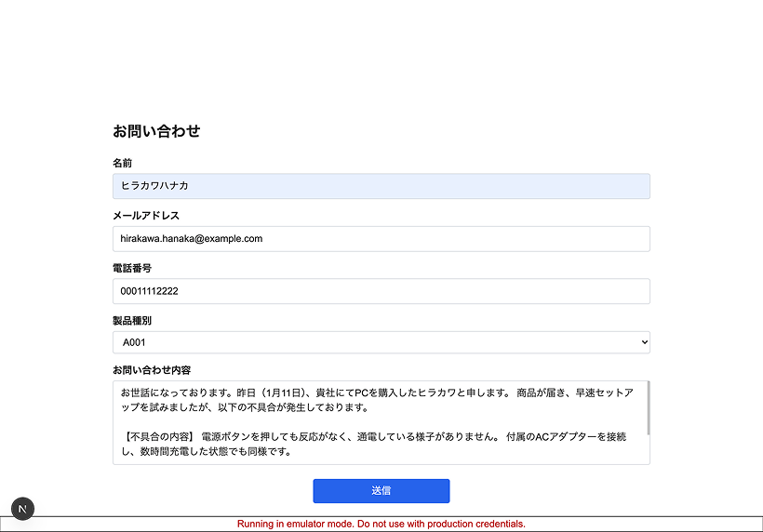Click inside the お問い合わせ内容 text area
This screenshot has width=763, height=532.
pyautogui.click(x=381, y=421)
